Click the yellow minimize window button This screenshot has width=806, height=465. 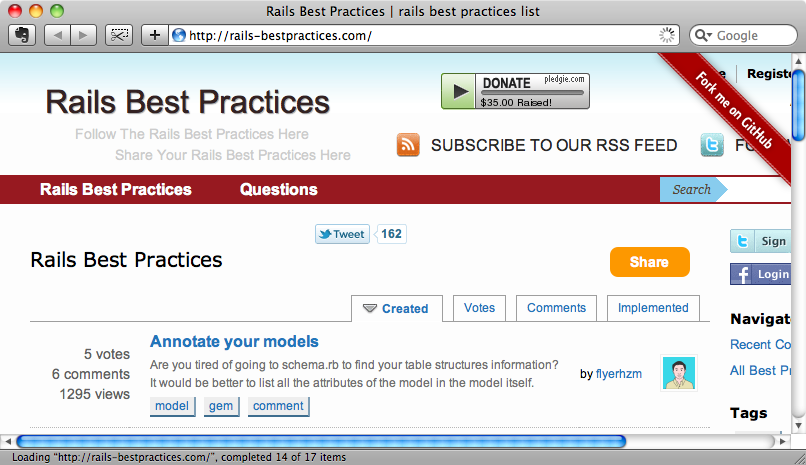[36, 11]
